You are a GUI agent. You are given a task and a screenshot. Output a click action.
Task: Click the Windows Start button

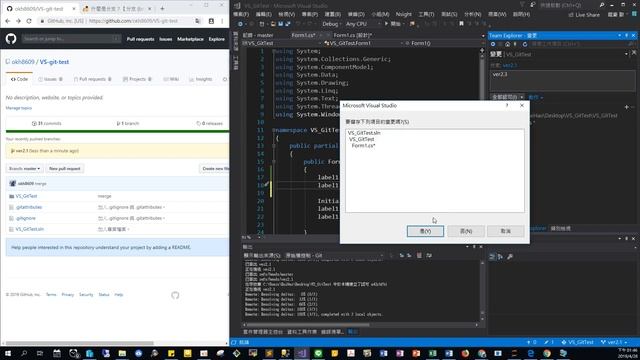tap(8, 353)
